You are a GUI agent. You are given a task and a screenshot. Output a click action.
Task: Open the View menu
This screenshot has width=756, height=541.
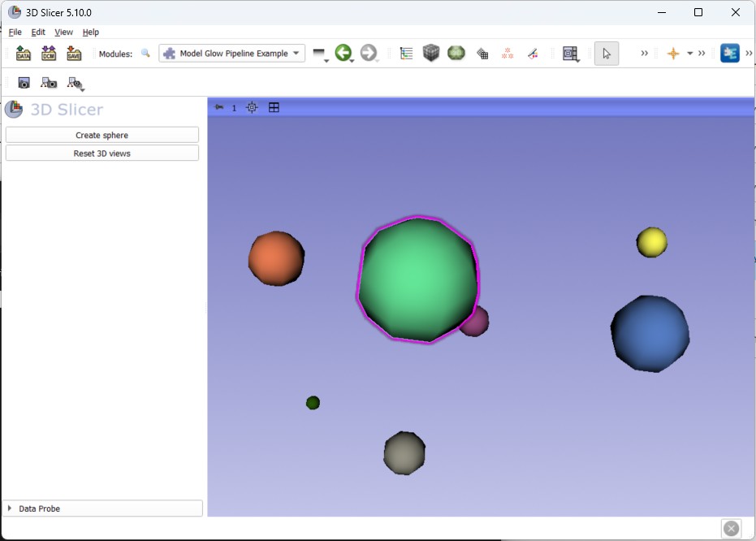(63, 32)
